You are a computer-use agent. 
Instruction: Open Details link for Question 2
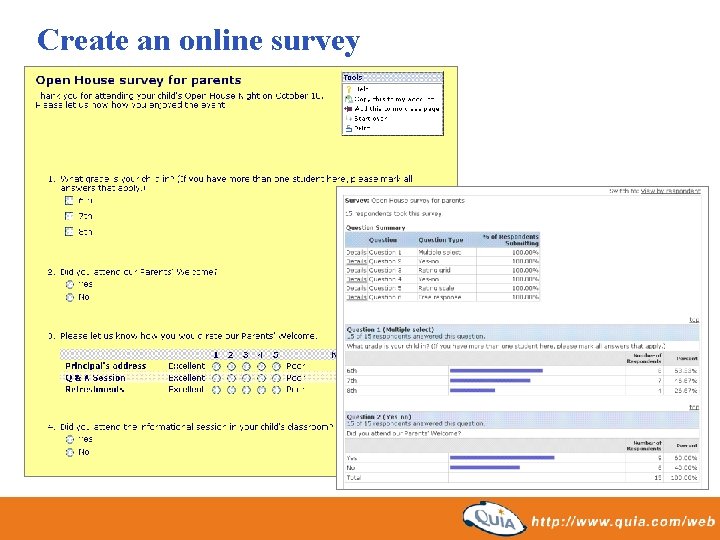click(x=356, y=261)
